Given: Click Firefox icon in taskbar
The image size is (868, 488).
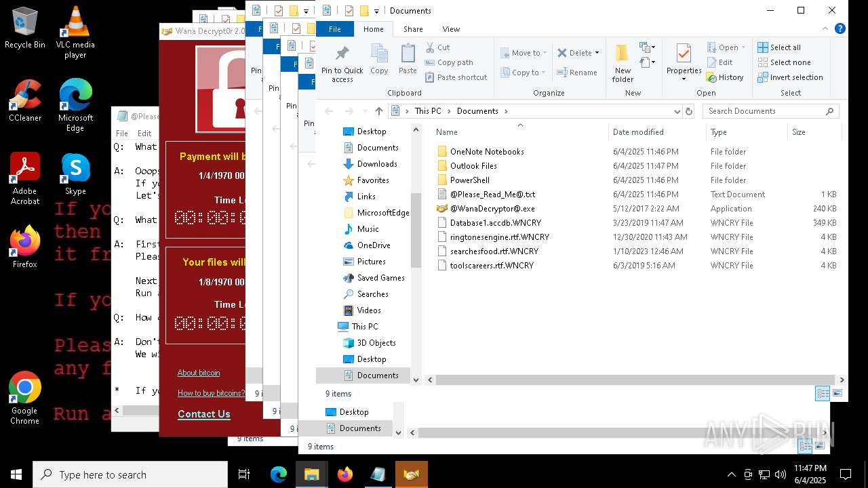Looking at the screenshot, I should (345, 474).
